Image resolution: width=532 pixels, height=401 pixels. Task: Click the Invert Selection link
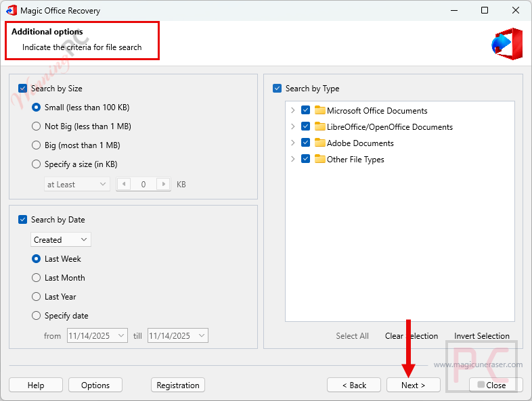482,336
